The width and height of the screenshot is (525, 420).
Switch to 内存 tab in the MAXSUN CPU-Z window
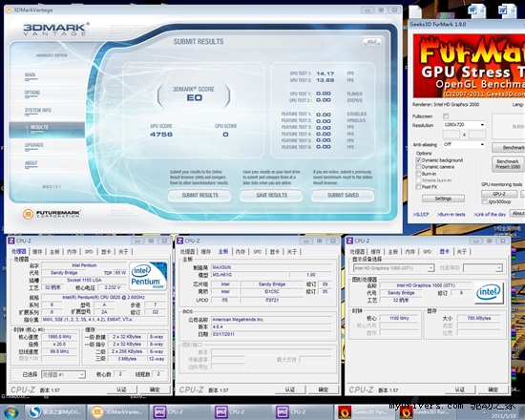[x=240, y=252]
